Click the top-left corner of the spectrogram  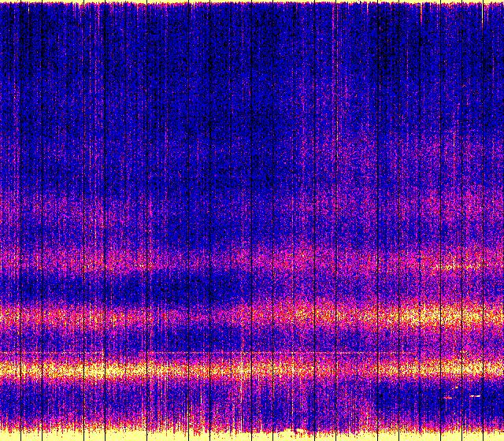pos(2,2)
